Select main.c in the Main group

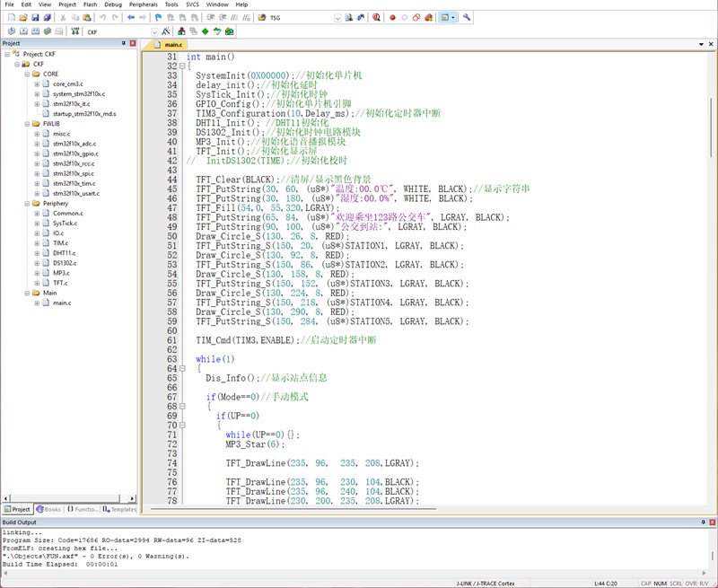[62, 303]
